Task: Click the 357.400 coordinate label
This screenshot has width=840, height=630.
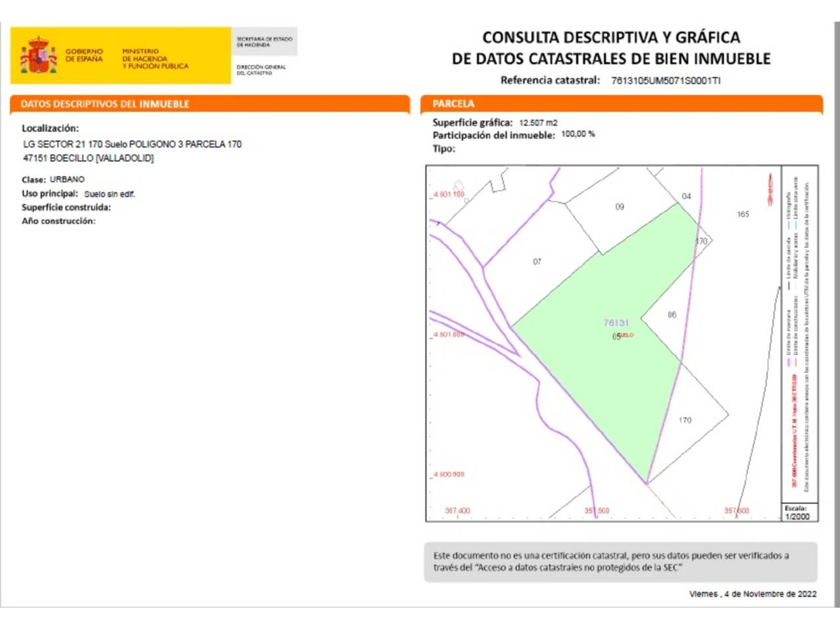Action: tap(457, 511)
